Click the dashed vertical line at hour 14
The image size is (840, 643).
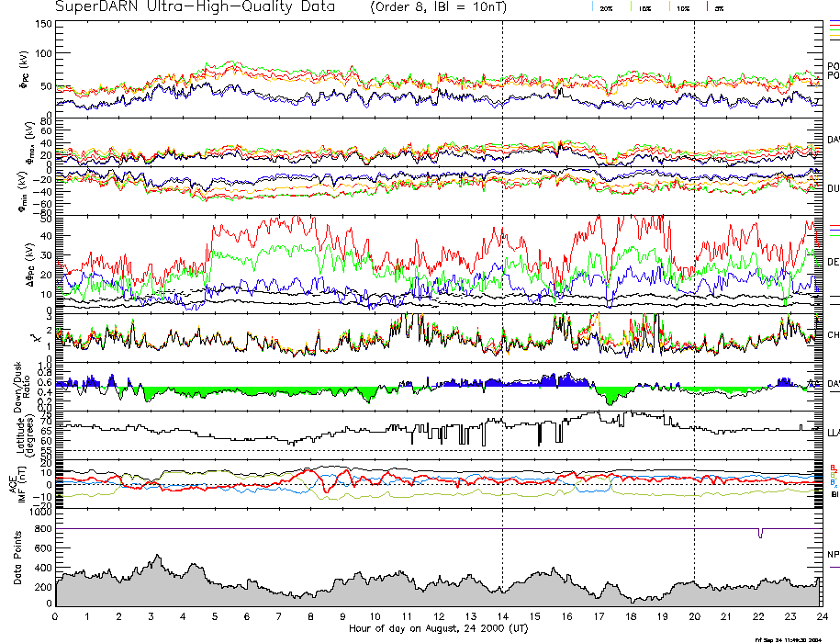tap(502, 276)
